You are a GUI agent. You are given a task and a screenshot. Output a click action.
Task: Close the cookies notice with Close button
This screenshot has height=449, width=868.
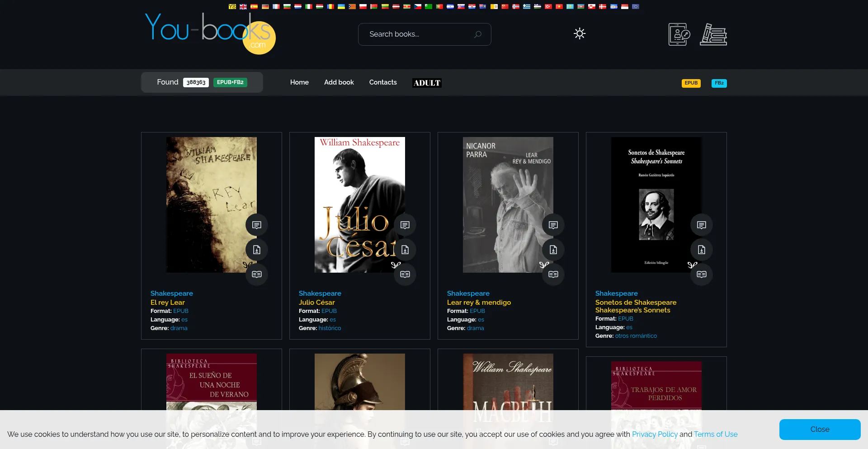820,429
